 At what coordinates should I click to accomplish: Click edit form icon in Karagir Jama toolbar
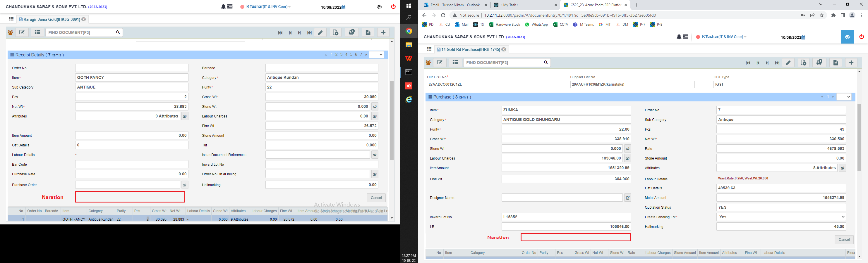(x=22, y=32)
